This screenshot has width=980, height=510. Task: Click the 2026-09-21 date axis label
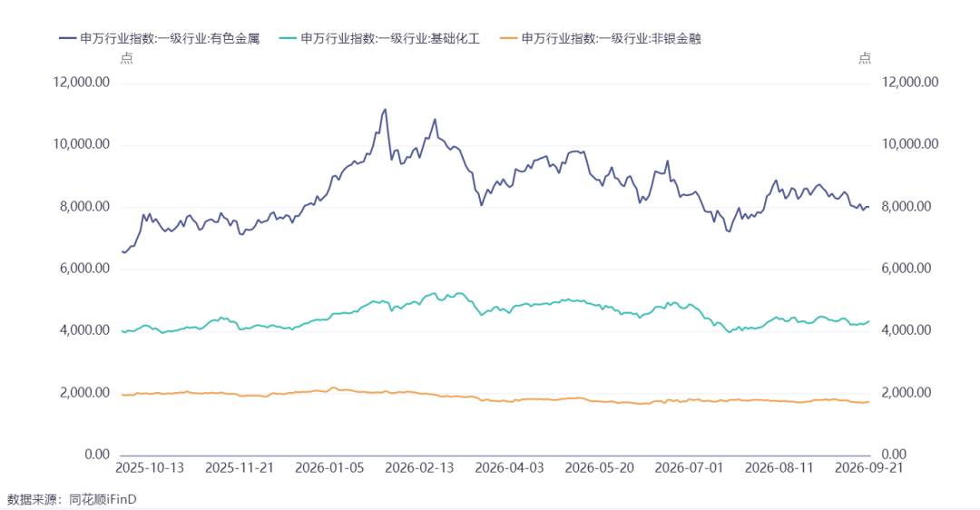pos(868,468)
